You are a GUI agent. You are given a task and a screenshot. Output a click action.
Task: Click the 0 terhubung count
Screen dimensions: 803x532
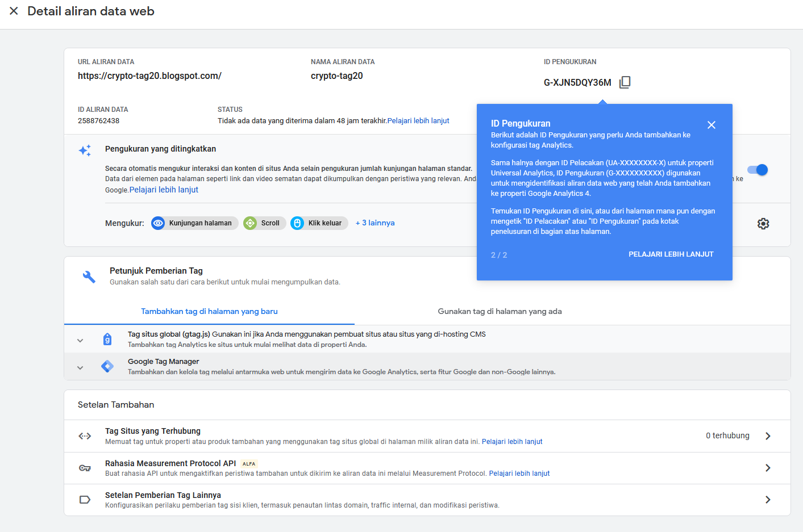(727, 435)
